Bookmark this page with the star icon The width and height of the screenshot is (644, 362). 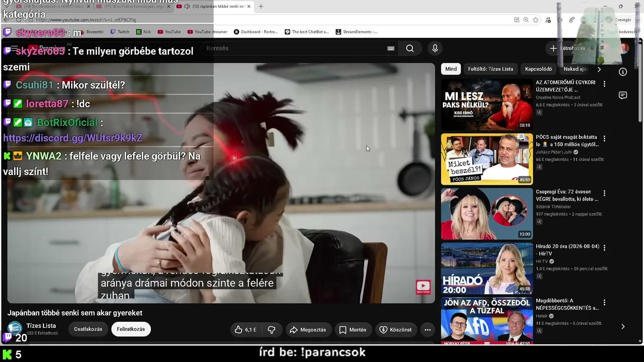pos(536,20)
